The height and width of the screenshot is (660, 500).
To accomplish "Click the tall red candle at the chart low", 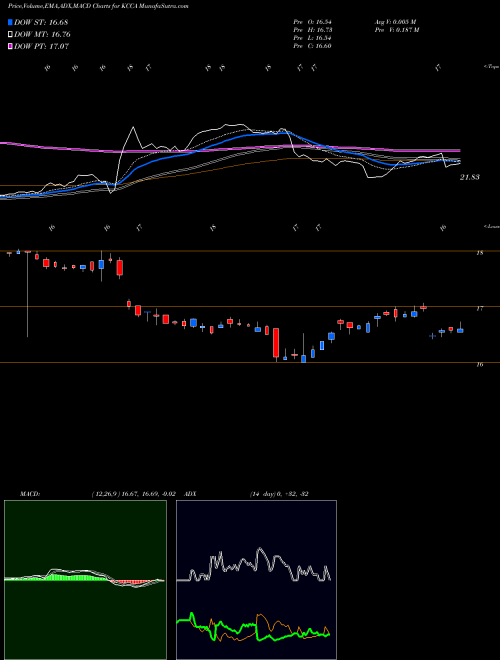I will [276, 343].
